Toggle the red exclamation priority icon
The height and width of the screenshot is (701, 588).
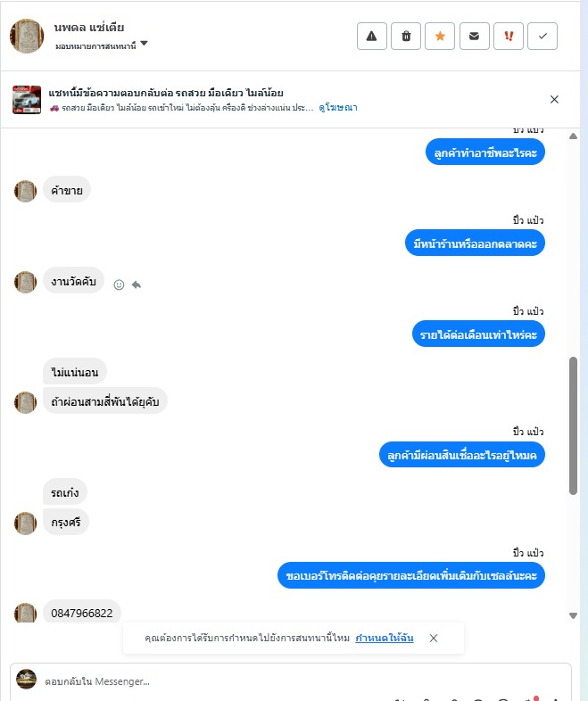509,37
